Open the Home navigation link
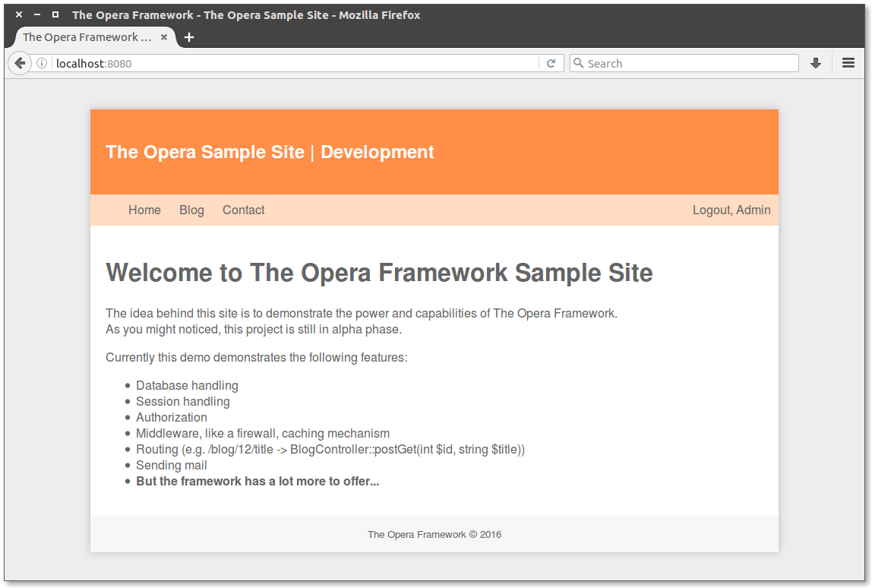Viewport: 872px width, 588px height. 144,210
